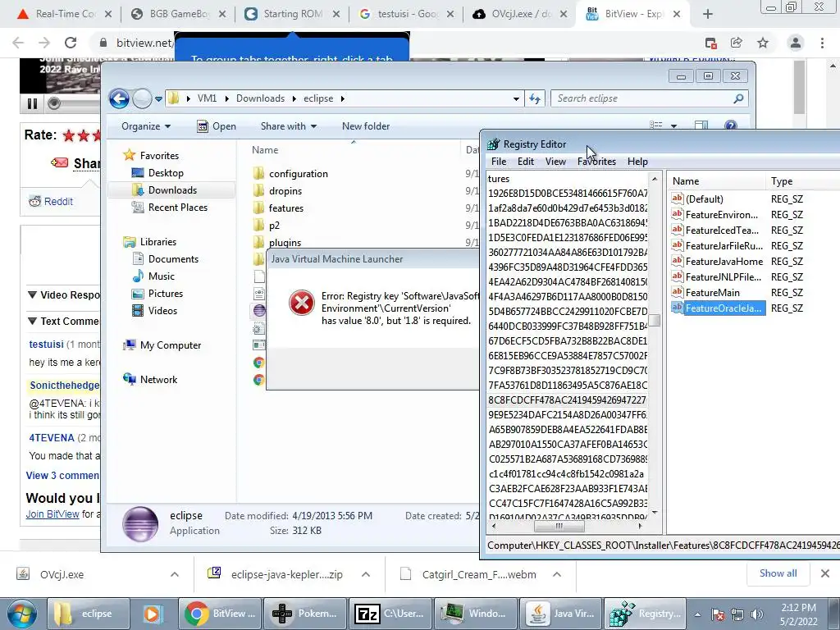Switch to the OVcjJ.exe browser tab
This screenshot has width=840, height=630.
(x=519, y=14)
